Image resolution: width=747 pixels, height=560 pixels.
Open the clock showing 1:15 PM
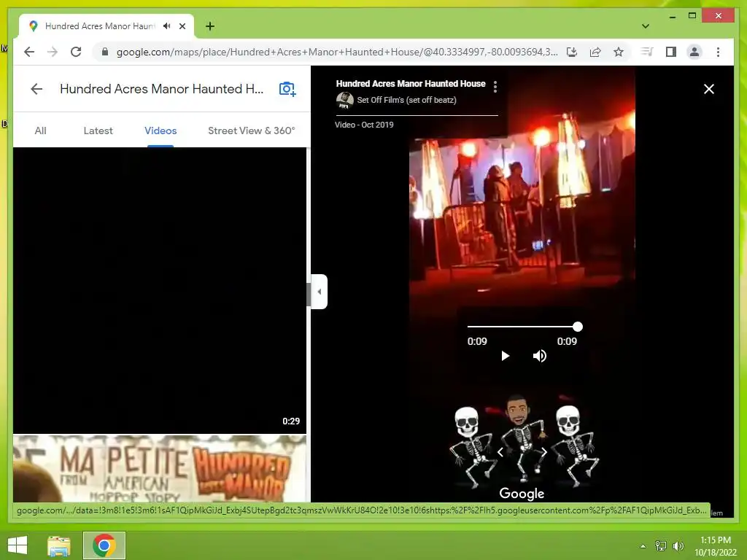716,546
